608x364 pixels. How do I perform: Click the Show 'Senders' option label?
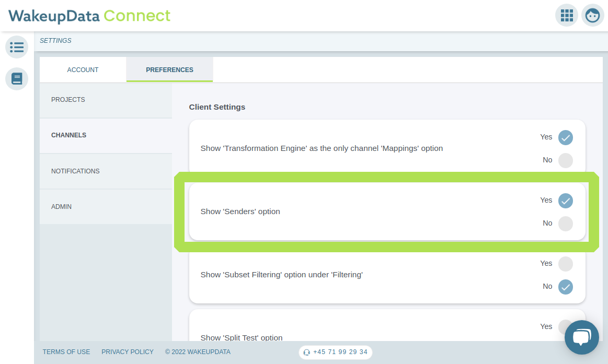point(240,212)
